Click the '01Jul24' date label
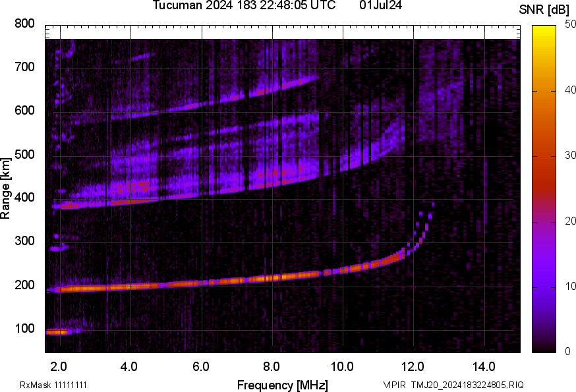 click(x=380, y=5)
